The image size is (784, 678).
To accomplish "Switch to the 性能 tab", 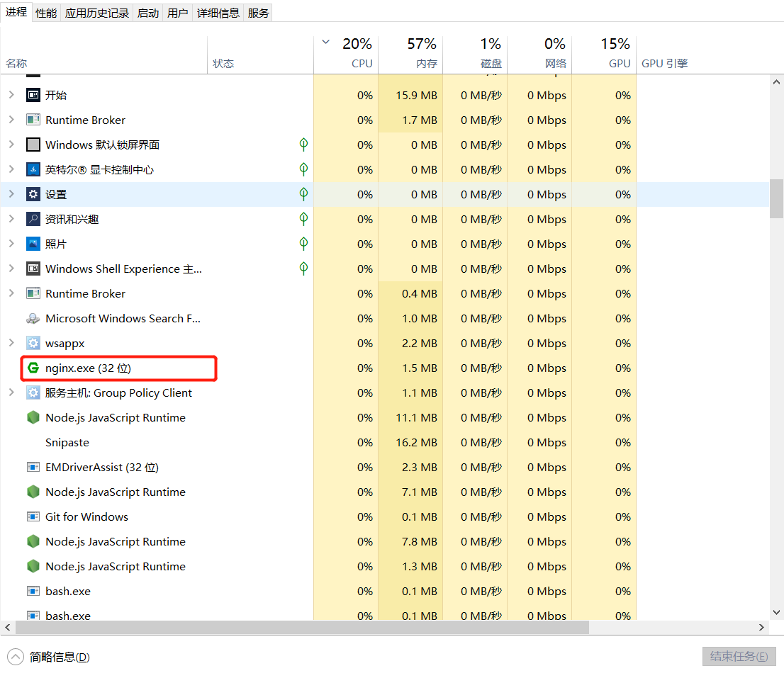I will [x=46, y=13].
